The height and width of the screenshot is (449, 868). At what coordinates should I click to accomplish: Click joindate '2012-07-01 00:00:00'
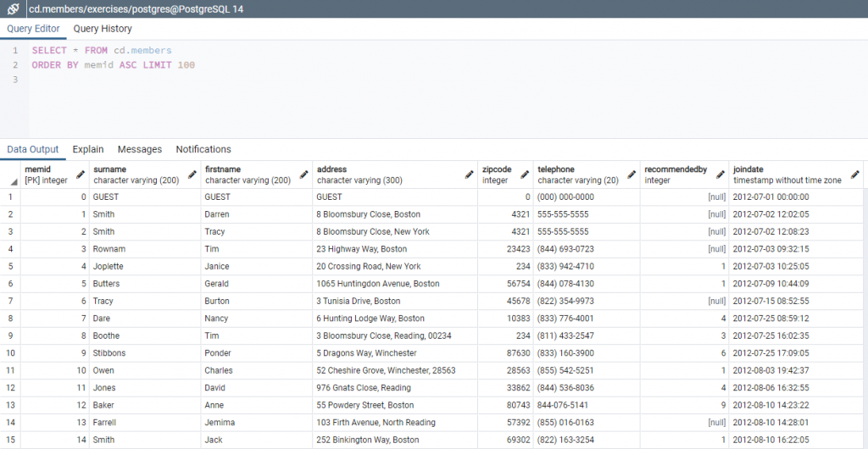[x=796, y=197]
